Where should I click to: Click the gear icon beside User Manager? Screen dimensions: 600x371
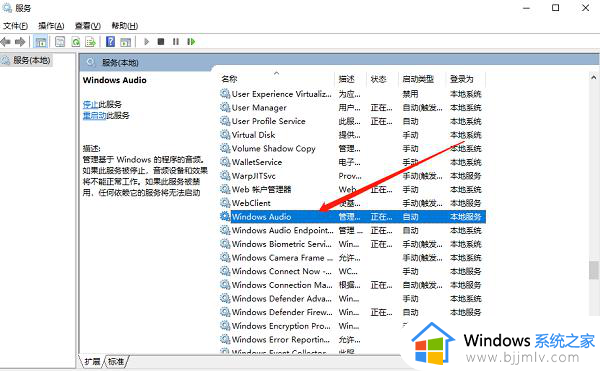(x=225, y=107)
